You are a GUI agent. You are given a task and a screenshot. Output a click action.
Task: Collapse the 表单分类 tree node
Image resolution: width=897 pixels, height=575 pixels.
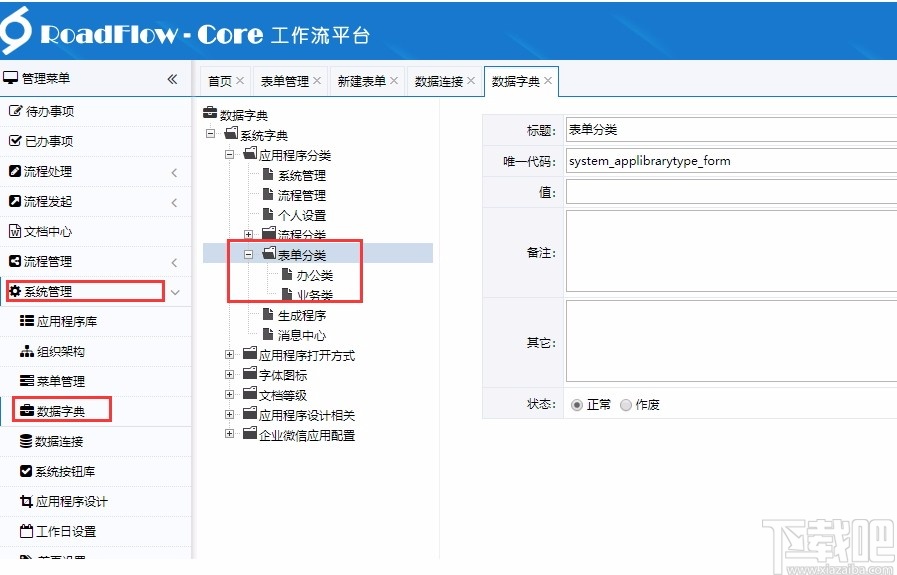pos(248,254)
